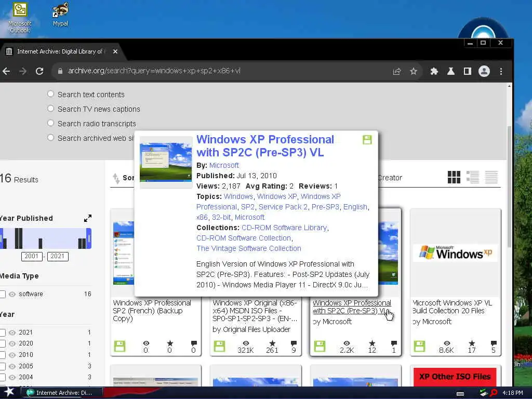Viewport: 532px width, 399px height.
Task: Click the Microsoft author link in popup
Action: (224, 165)
